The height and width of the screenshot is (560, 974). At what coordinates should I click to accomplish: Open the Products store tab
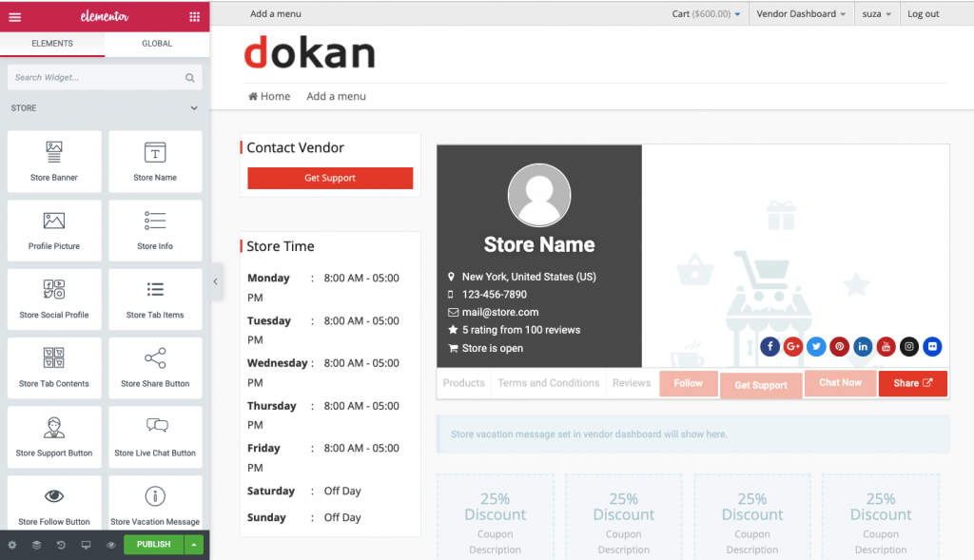click(463, 383)
